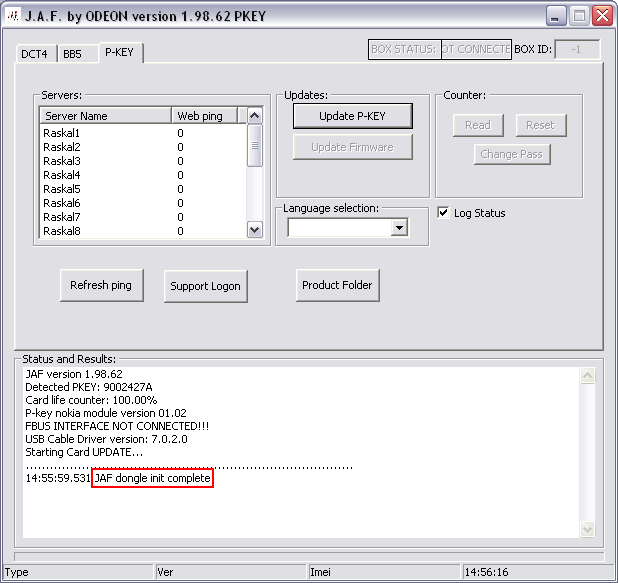The image size is (618, 583).
Task: Minimize the J.A.F. window
Action: tap(556, 16)
